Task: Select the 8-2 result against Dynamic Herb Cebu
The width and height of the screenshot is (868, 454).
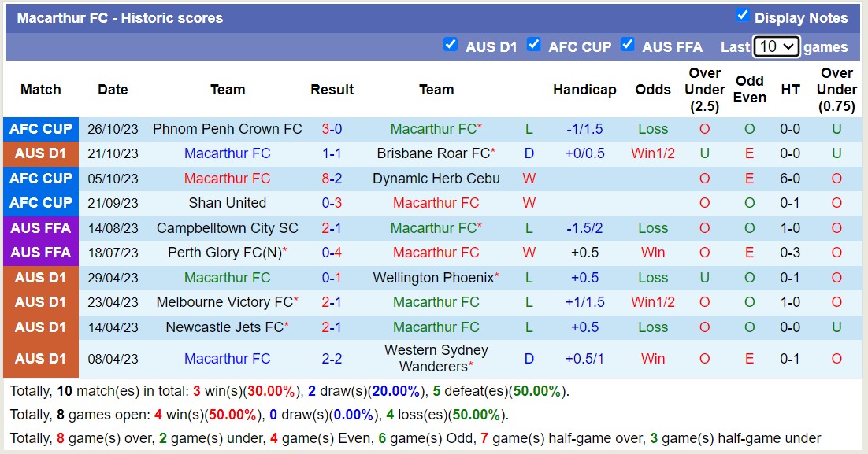Action: pos(332,179)
